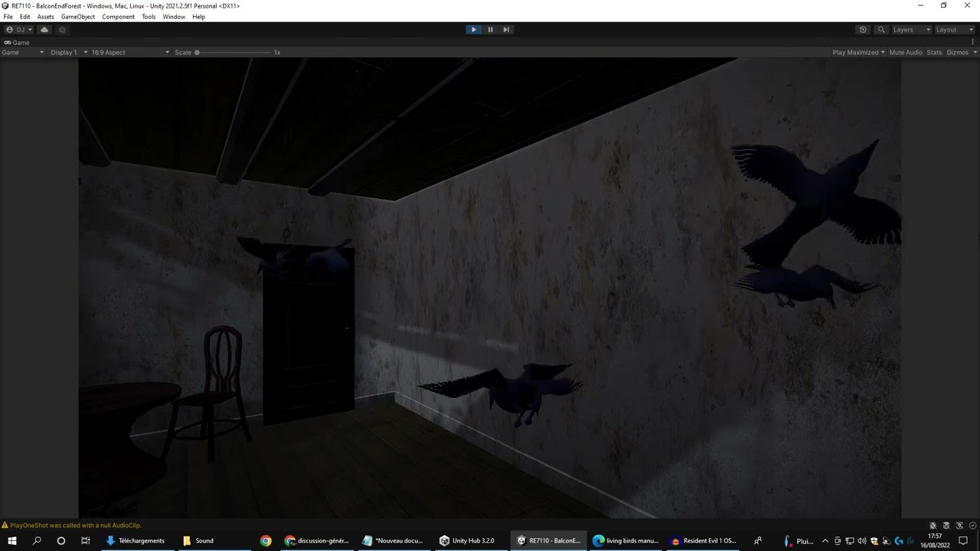Screen dimensions: 980x551
Task: Click the Plastic SCM version control icon
Action: click(63, 30)
